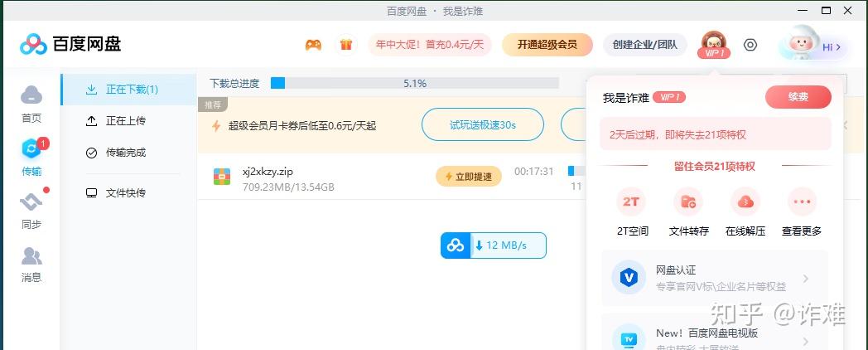Viewport: 868px width, 350px height.
Task: Click the VIP1 badge beside username
Action: 669,98
